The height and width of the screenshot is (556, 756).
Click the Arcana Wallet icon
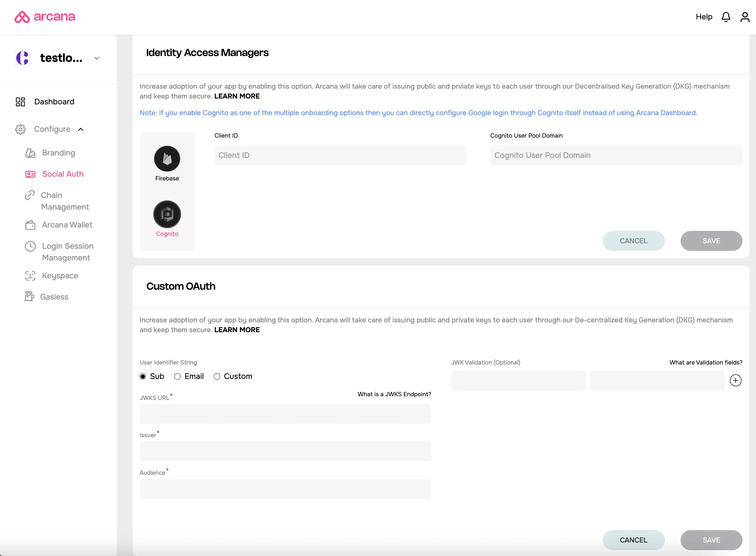[30, 225]
